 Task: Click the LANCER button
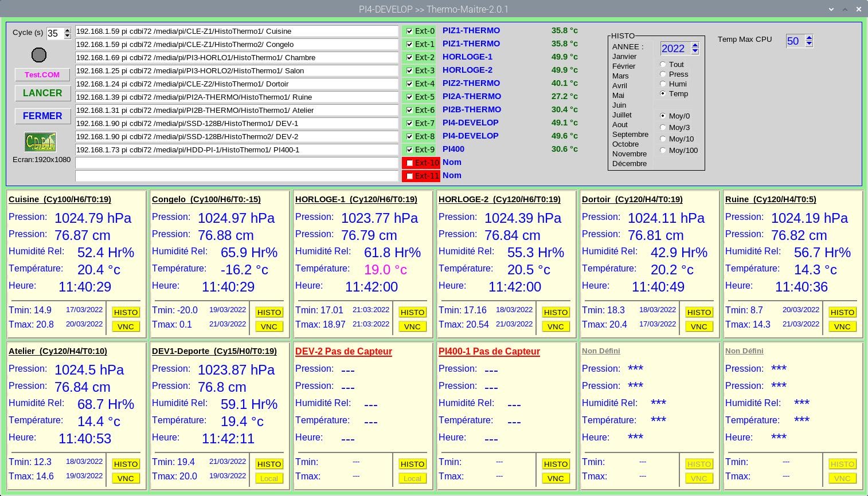click(x=42, y=93)
